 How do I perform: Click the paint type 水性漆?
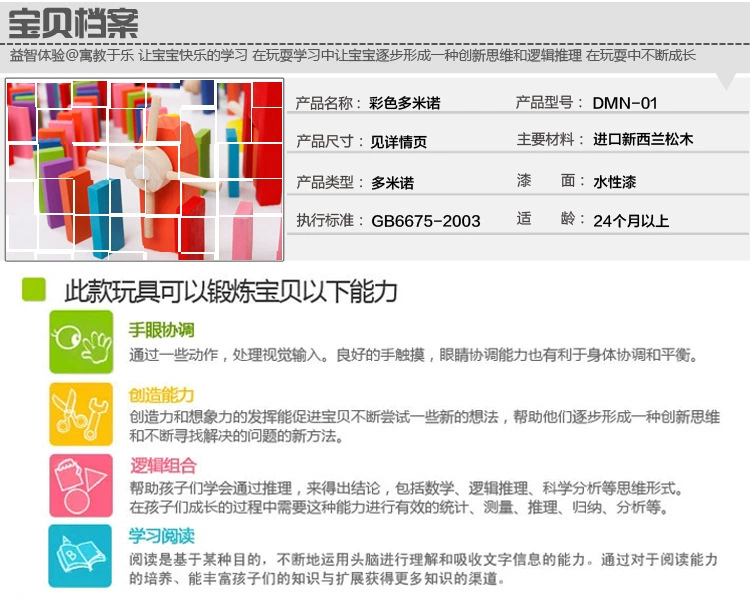[x=615, y=182]
